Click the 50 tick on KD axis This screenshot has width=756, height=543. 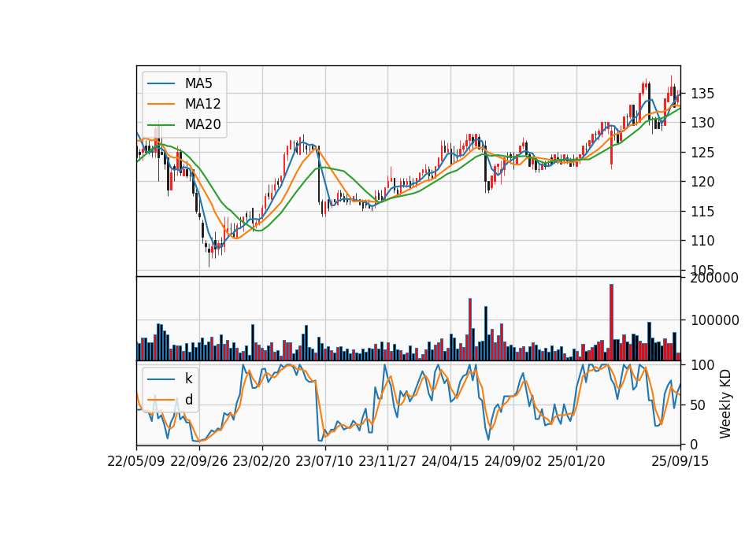(699, 405)
